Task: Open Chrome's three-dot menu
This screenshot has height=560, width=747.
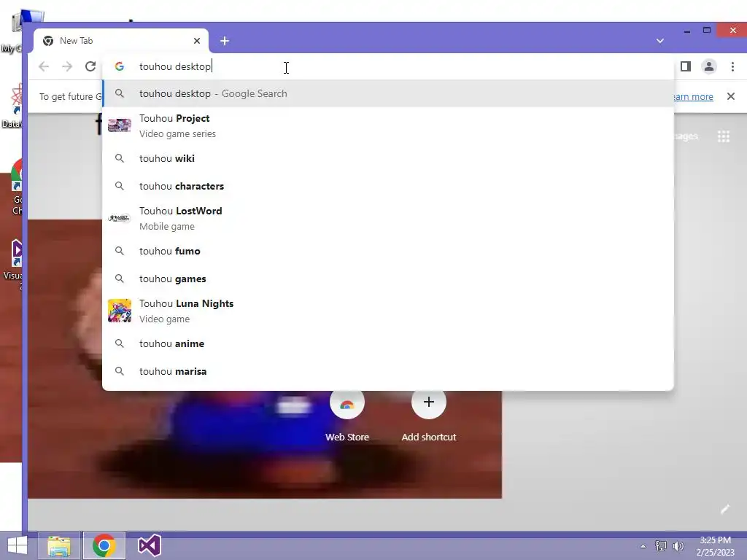Action: pos(732,66)
